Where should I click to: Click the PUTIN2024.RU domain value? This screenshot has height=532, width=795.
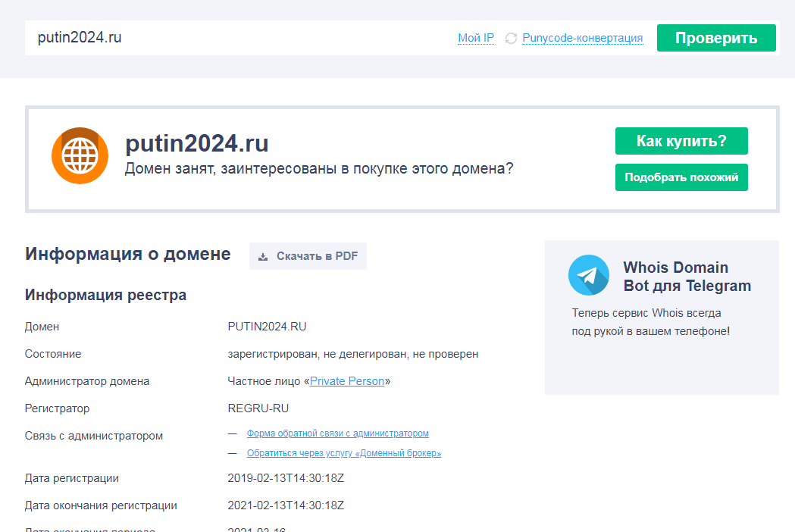click(x=268, y=327)
